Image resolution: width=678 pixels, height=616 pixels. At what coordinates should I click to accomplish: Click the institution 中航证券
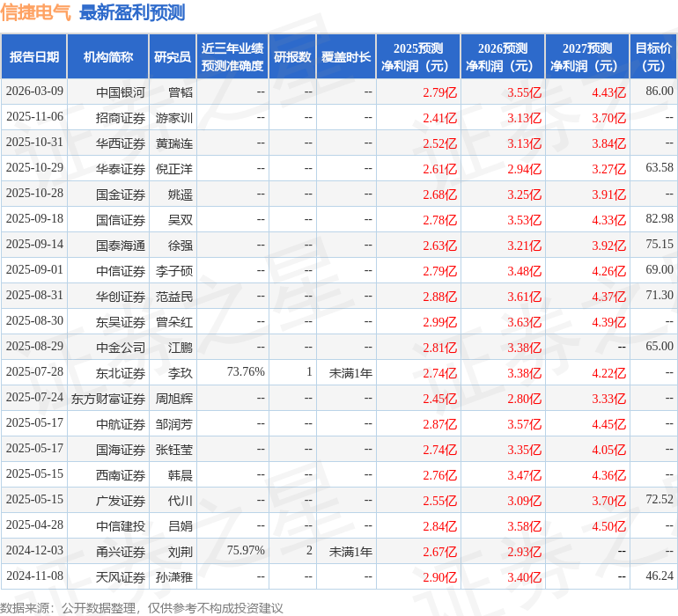point(121,423)
